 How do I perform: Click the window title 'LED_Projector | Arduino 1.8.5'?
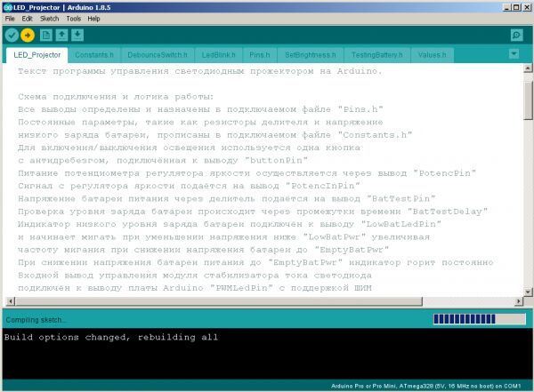coord(62,7)
